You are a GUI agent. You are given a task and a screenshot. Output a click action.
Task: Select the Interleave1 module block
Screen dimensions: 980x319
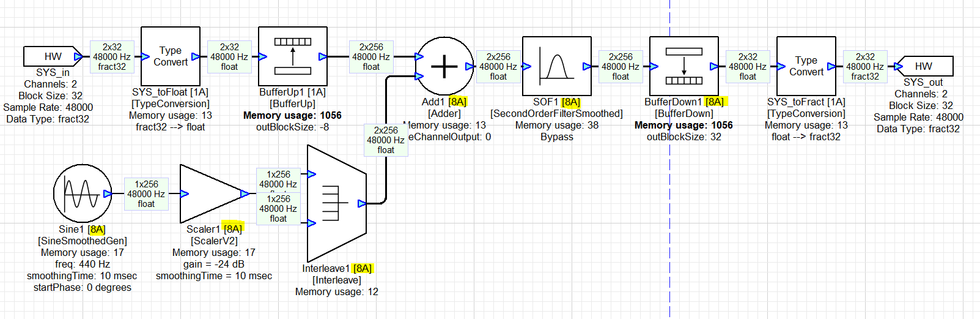[336, 203]
